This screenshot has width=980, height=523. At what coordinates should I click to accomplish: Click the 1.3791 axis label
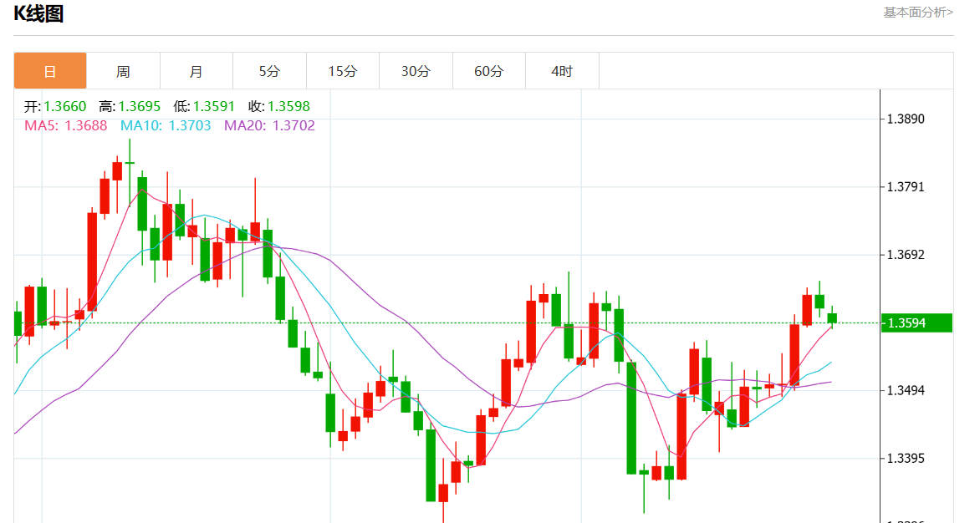pyautogui.click(x=906, y=186)
